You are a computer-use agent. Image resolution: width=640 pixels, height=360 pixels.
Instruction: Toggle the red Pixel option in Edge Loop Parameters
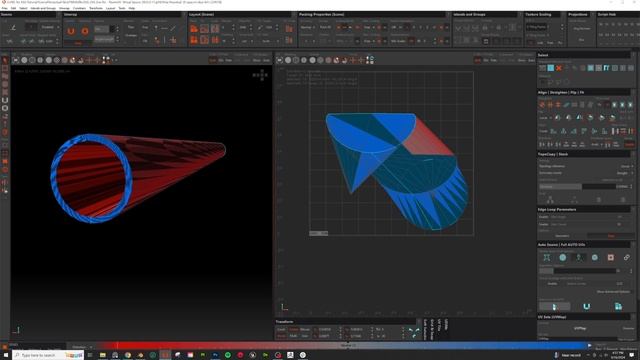[x=611, y=236]
